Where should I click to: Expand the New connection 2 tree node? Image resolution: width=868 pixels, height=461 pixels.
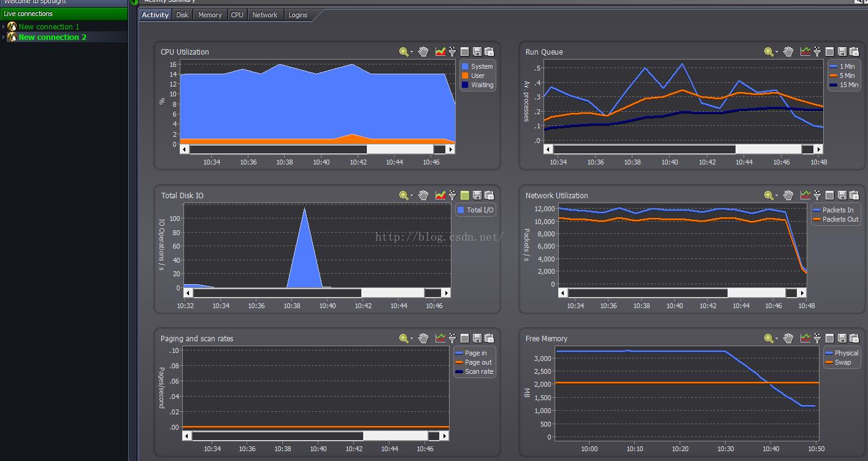click(4, 37)
